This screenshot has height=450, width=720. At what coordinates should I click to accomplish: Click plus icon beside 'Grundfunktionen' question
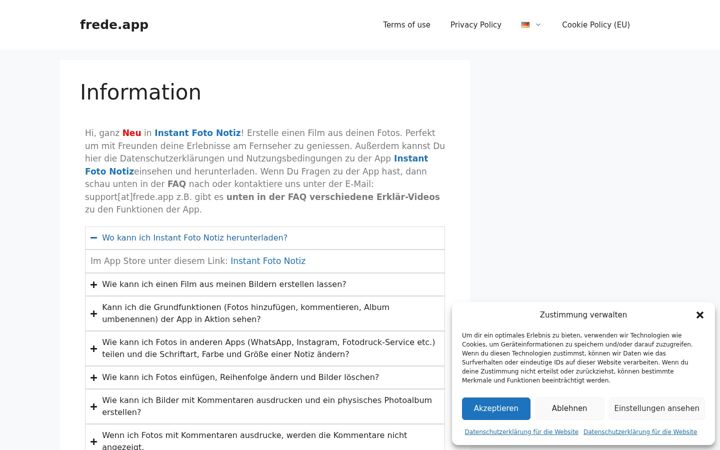(x=94, y=314)
